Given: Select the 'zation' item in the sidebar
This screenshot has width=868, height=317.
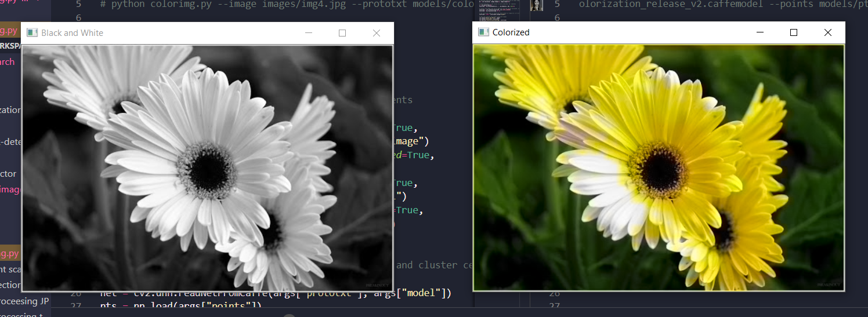Looking at the screenshot, I should pyautogui.click(x=10, y=110).
